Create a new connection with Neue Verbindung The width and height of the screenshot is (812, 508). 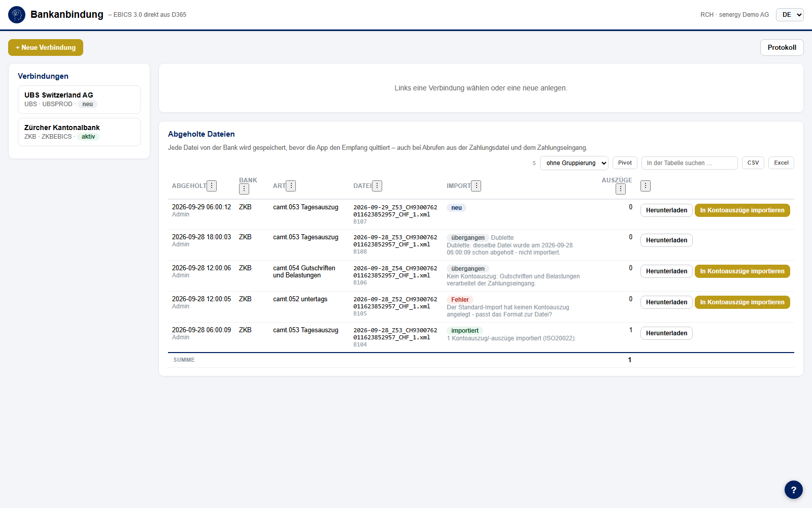(x=46, y=48)
